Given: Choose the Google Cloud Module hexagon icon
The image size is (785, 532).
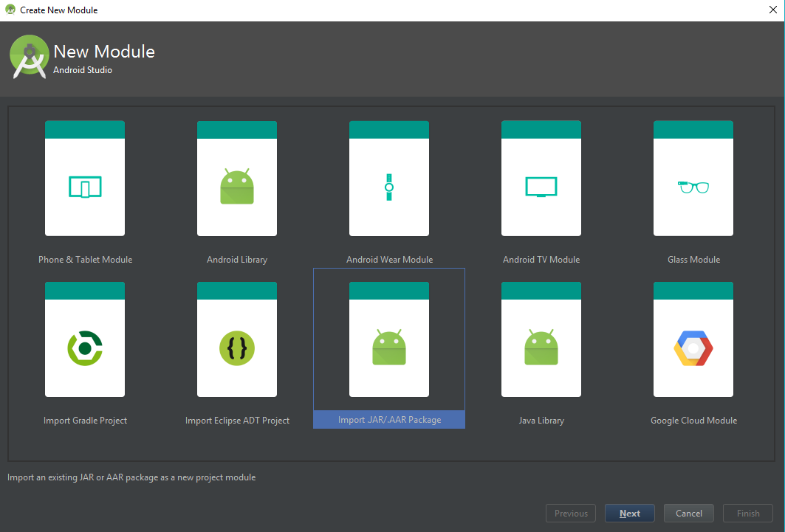Looking at the screenshot, I should pos(693,348).
